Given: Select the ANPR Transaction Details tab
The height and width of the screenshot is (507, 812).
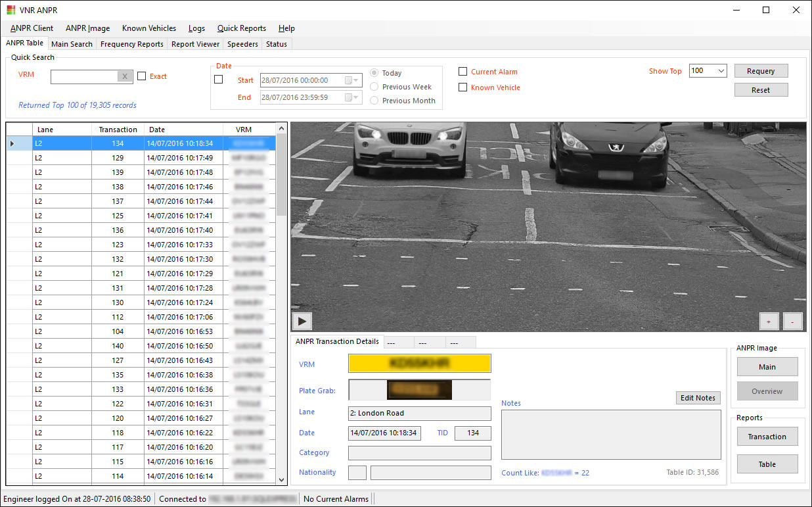Looking at the screenshot, I should pyautogui.click(x=337, y=341).
